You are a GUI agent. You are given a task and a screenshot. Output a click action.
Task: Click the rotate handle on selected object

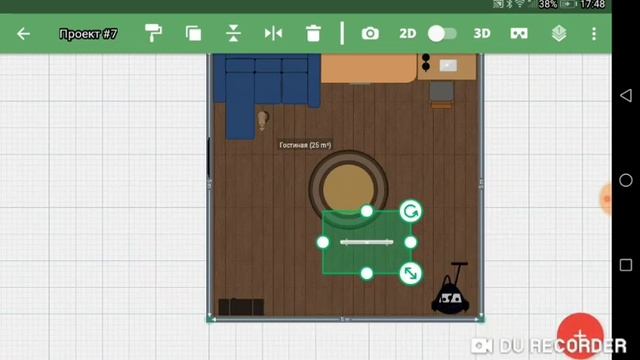pos(410,211)
